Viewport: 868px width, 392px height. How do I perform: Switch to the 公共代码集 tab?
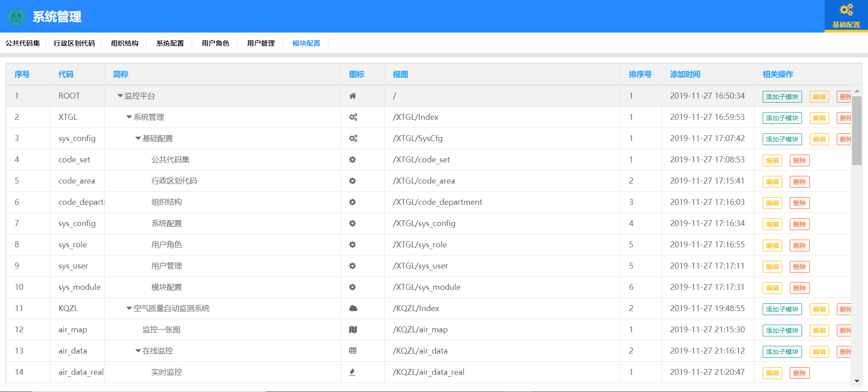tap(23, 43)
